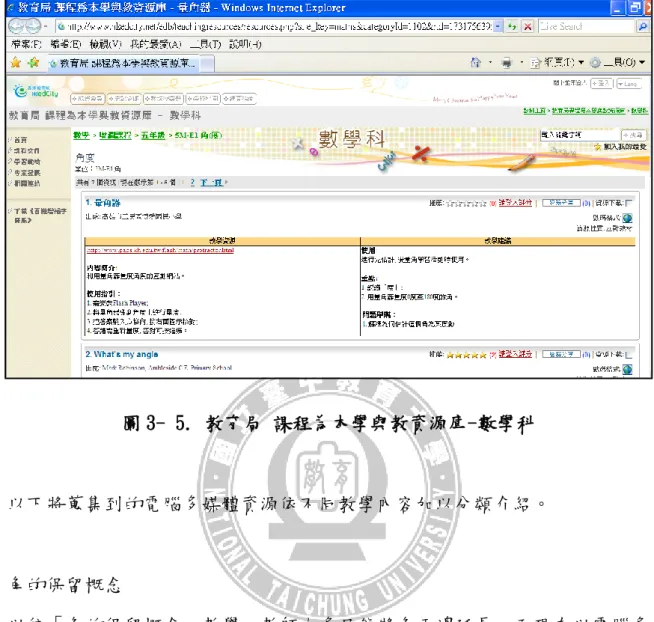
Task: Open the 說明(H) Help menu
Action: (245, 44)
